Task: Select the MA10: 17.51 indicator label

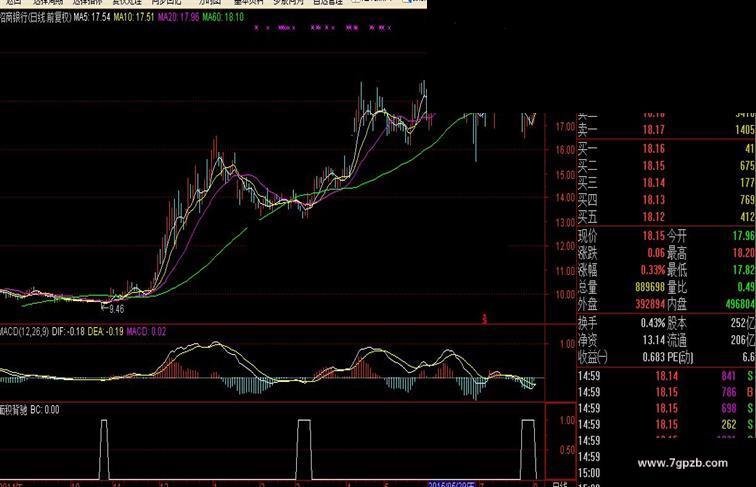Action: tap(134, 17)
